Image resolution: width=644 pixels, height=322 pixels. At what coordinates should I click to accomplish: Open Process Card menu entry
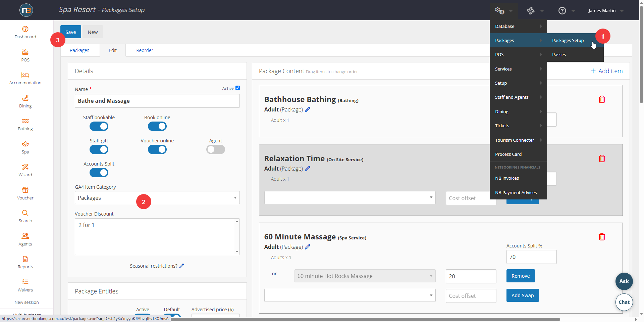[518, 154]
